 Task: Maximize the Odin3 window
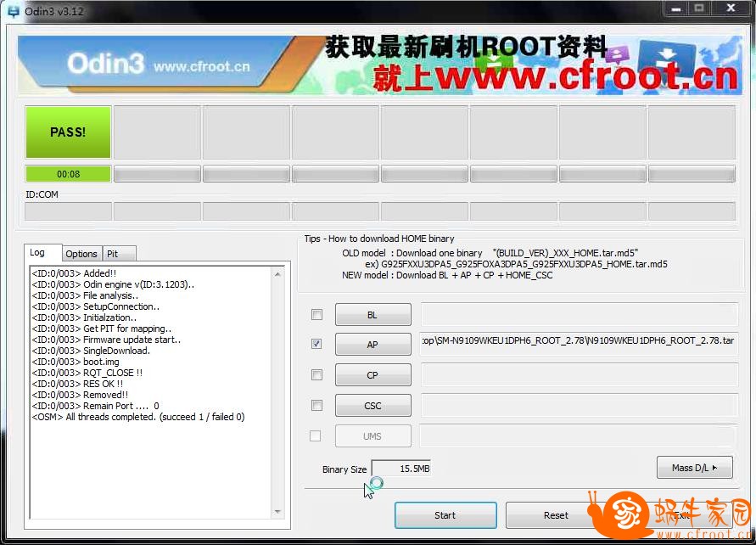coord(699,8)
